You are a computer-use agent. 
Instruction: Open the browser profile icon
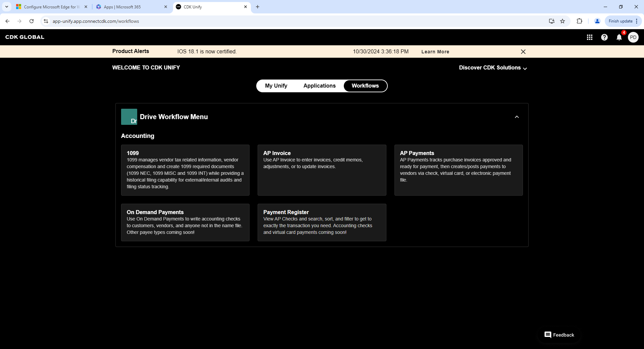pyautogui.click(x=597, y=21)
